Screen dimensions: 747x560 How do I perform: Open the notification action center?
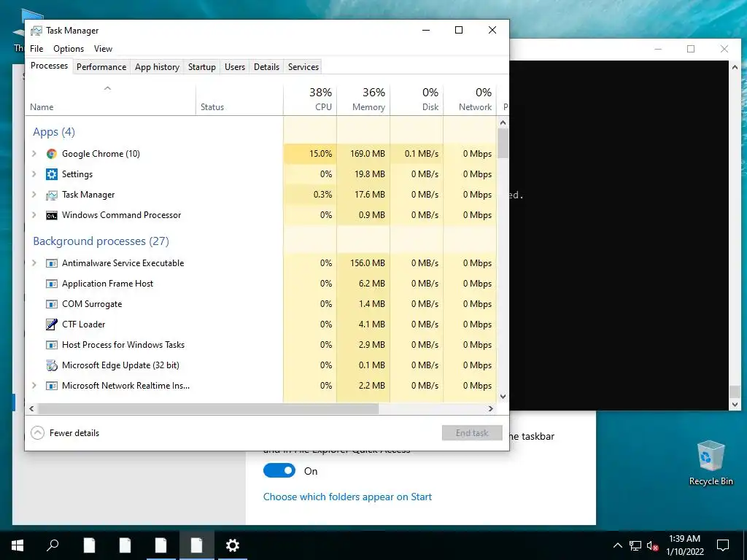723,545
